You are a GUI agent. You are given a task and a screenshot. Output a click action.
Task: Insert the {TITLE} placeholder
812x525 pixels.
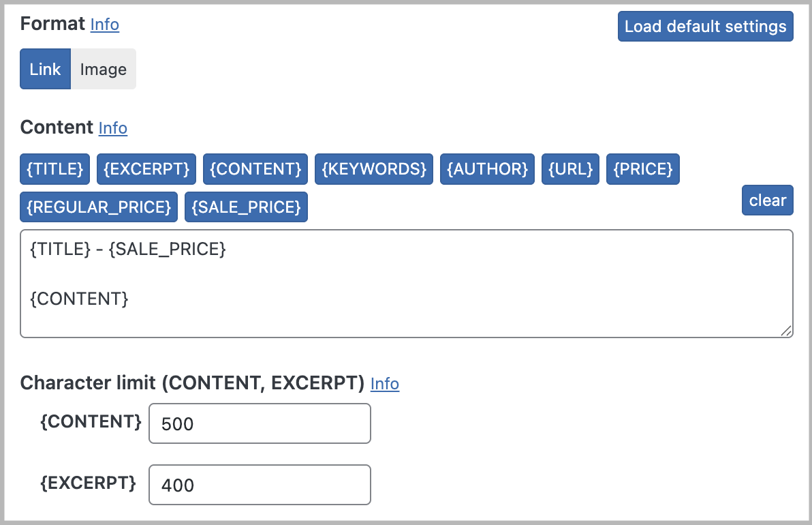coord(54,169)
